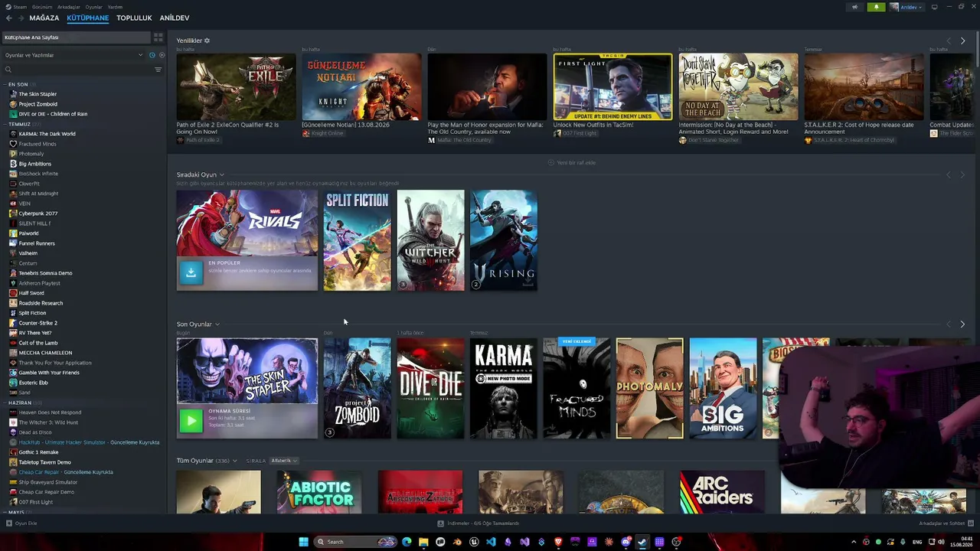Switch library to grid collections view
Image resolution: width=980 pixels, height=551 pixels.
tap(158, 37)
